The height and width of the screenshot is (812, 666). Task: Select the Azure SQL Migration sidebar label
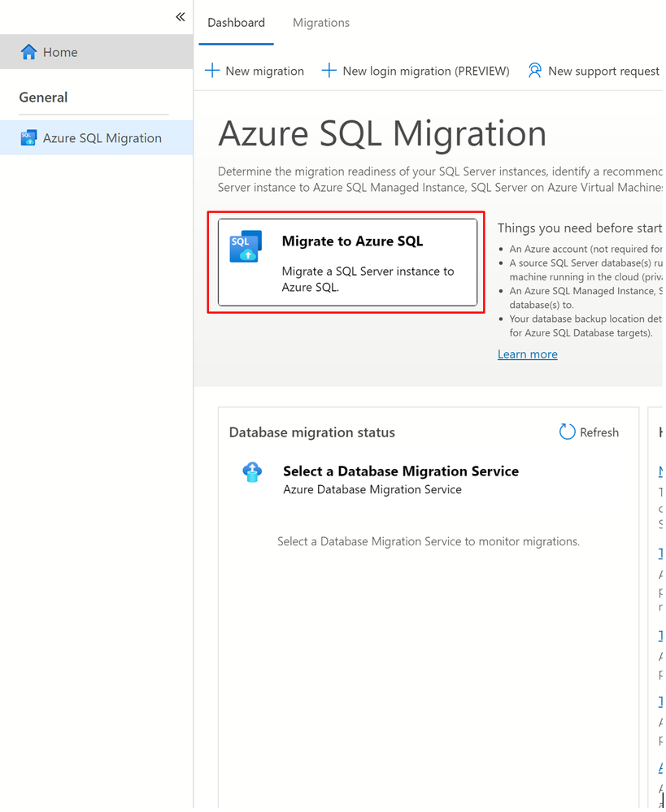102,138
